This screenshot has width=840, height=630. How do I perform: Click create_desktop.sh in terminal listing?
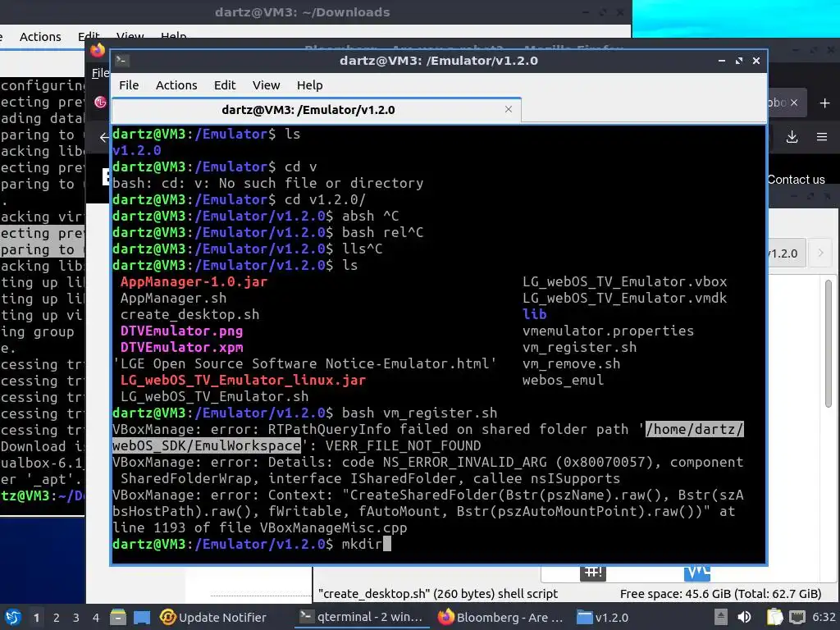pyautogui.click(x=189, y=314)
